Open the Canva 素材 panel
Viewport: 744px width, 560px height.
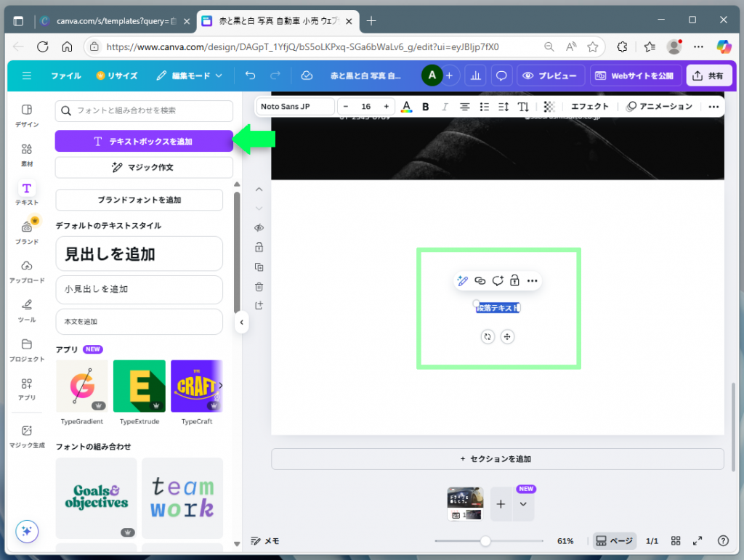pyautogui.click(x=26, y=155)
